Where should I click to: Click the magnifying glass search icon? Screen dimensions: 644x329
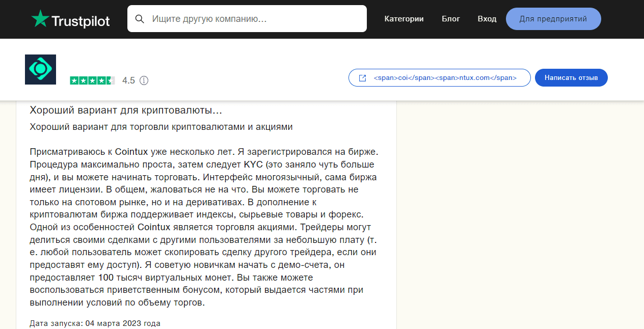(140, 18)
